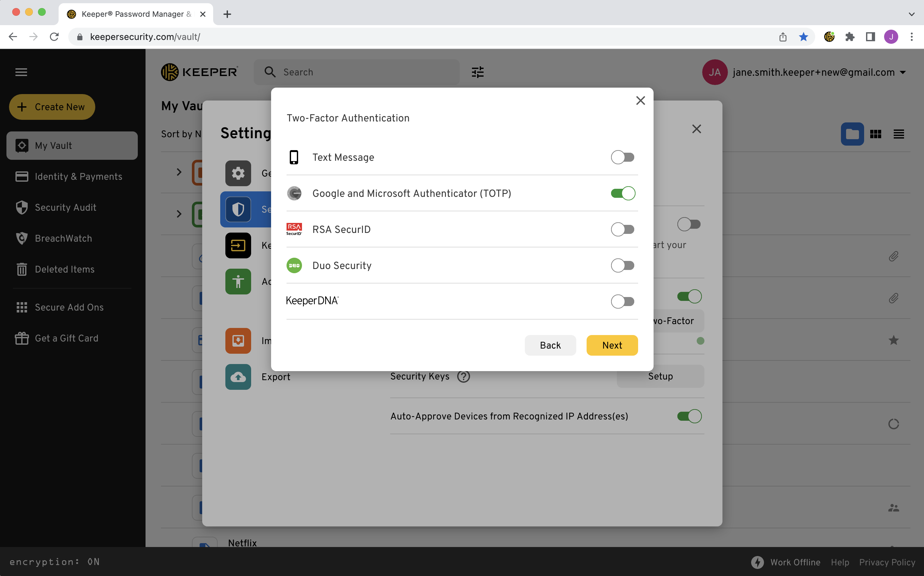This screenshot has height=576, width=924.
Task: Open account email dropdown arrow
Action: [x=903, y=72]
